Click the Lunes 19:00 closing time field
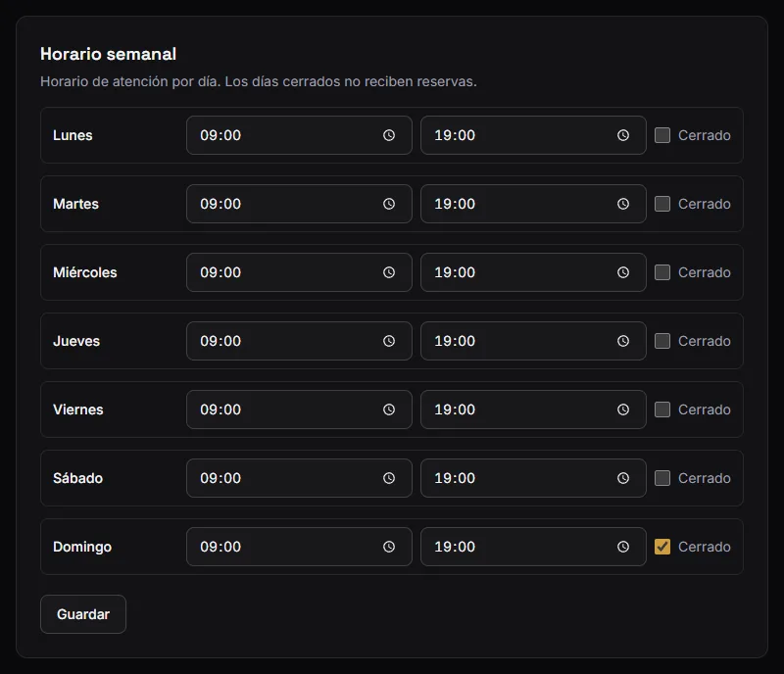The width and height of the screenshot is (784, 674). (x=533, y=135)
